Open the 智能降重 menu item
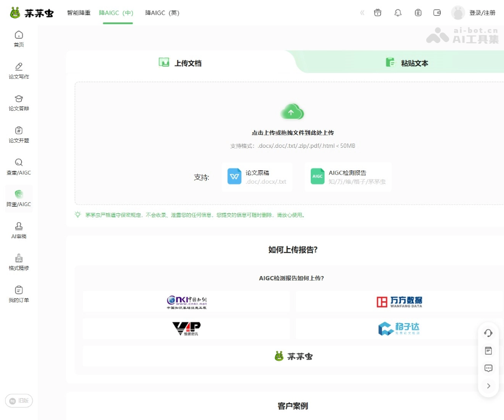This screenshot has width=504, height=420. pyautogui.click(x=78, y=12)
